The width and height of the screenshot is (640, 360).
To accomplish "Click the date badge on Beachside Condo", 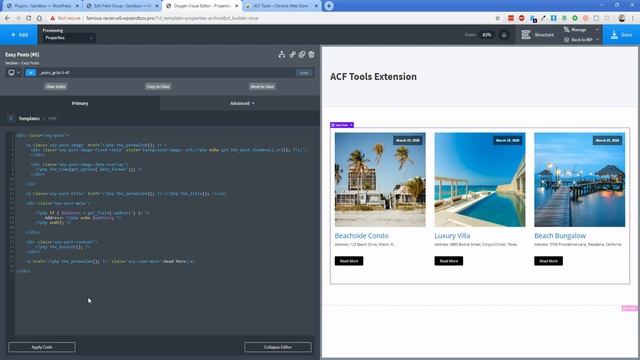I will click(x=407, y=140).
